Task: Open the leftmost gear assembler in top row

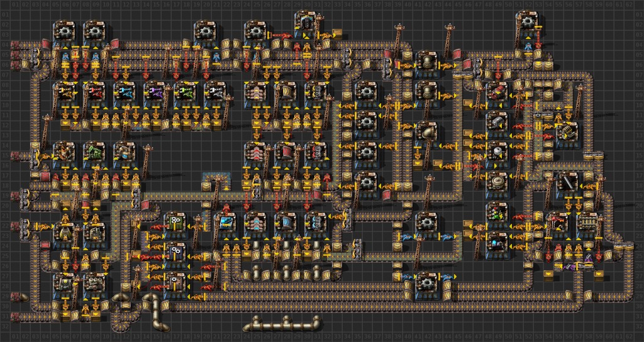Action: click(64, 31)
